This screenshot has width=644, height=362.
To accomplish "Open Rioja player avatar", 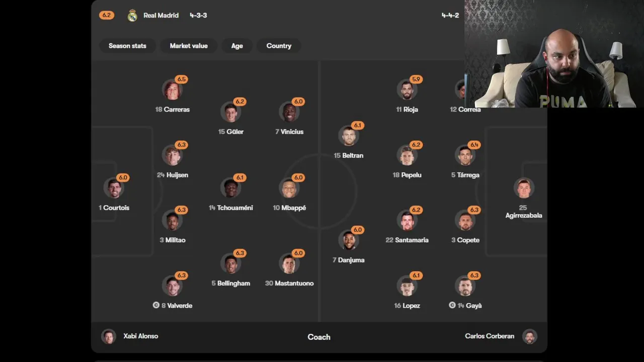I will 407,90.
